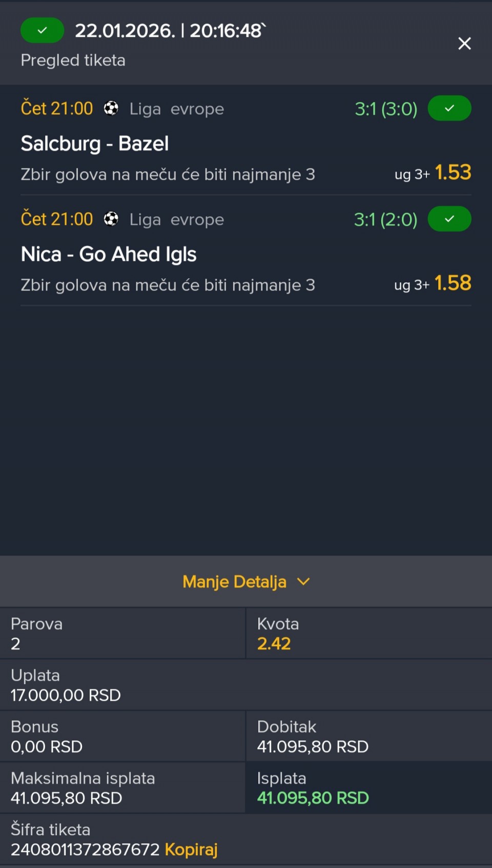The width and height of the screenshot is (492, 868).
Task: Click the Uplata stake amount 17.000,00 RSD
Action: coord(66,695)
